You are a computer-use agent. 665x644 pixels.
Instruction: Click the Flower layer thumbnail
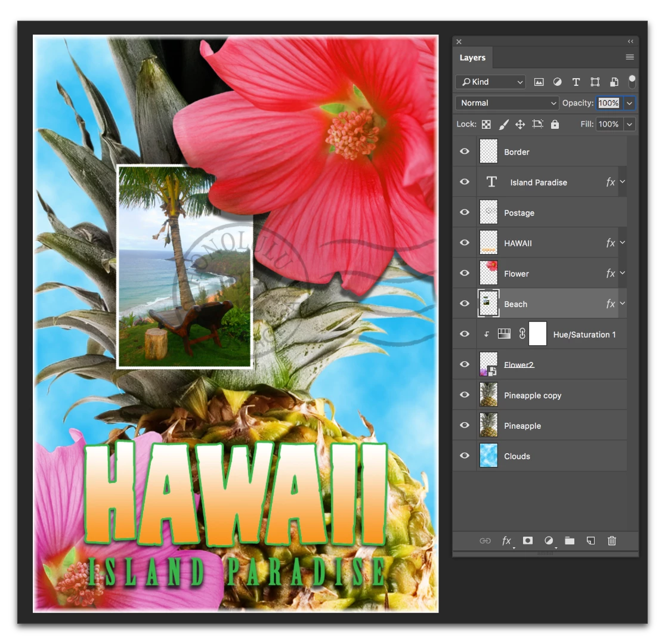pyautogui.click(x=488, y=273)
